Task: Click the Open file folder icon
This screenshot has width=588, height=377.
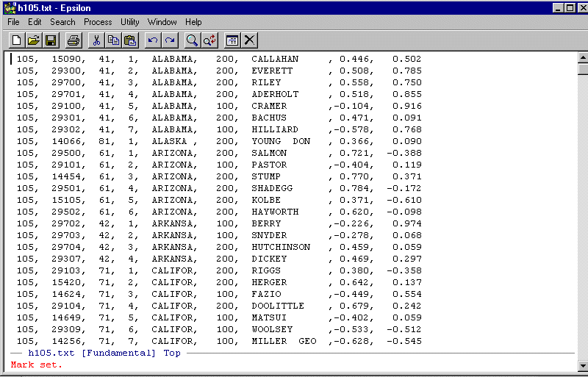Action: point(34,40)
